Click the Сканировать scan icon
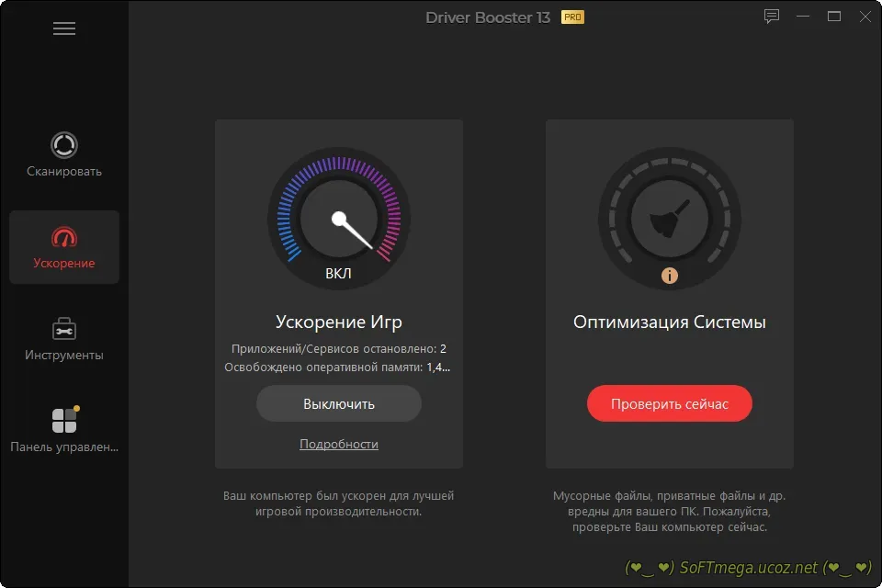Image resolution: width=882 pixels, height=588 pixels. [64, 145]
